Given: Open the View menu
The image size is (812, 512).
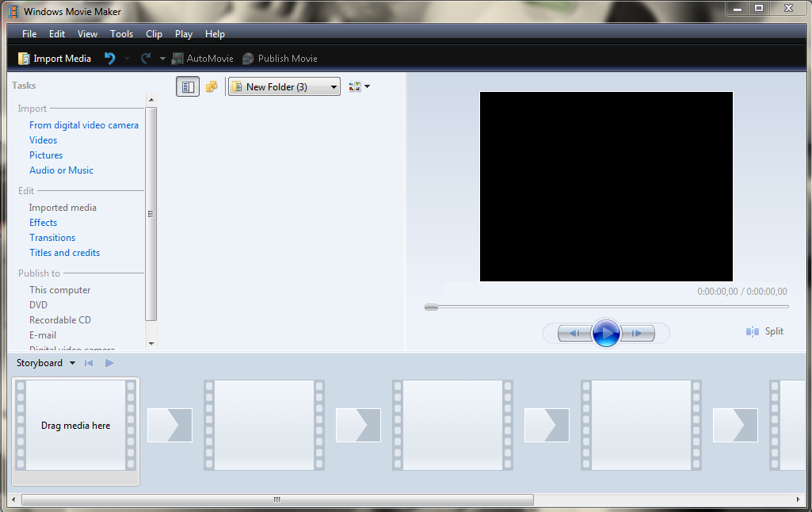Looking at the screenshot, I should pyautogui.click(x=87, y=33).
